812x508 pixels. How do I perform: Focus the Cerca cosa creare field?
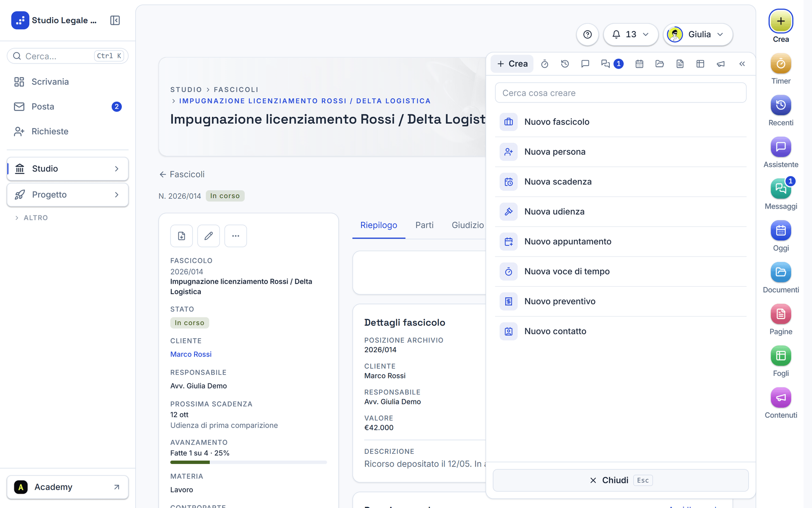(620, 93)
